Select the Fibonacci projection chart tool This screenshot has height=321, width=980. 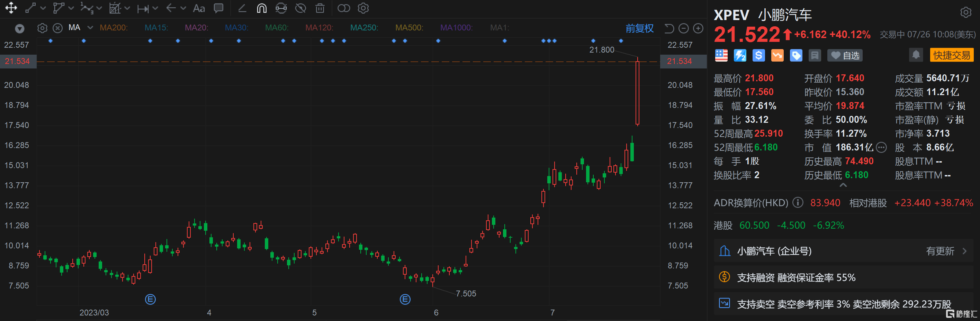[115, 8]
